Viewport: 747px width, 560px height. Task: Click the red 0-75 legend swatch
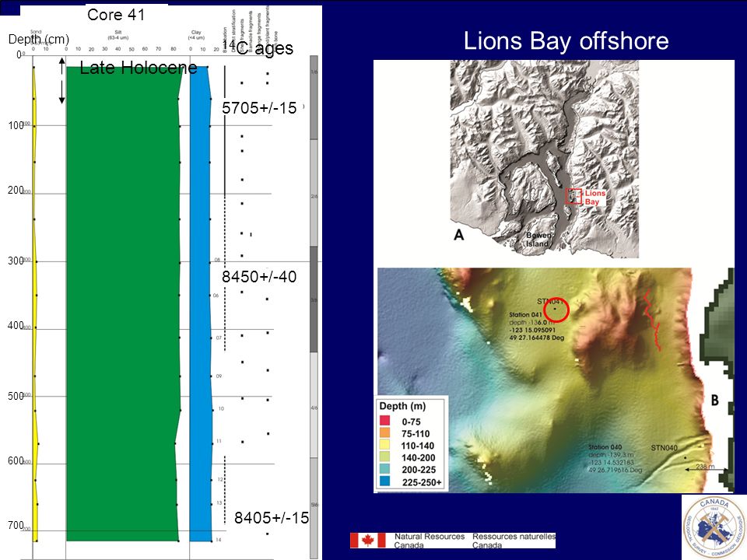click(384, 421)
